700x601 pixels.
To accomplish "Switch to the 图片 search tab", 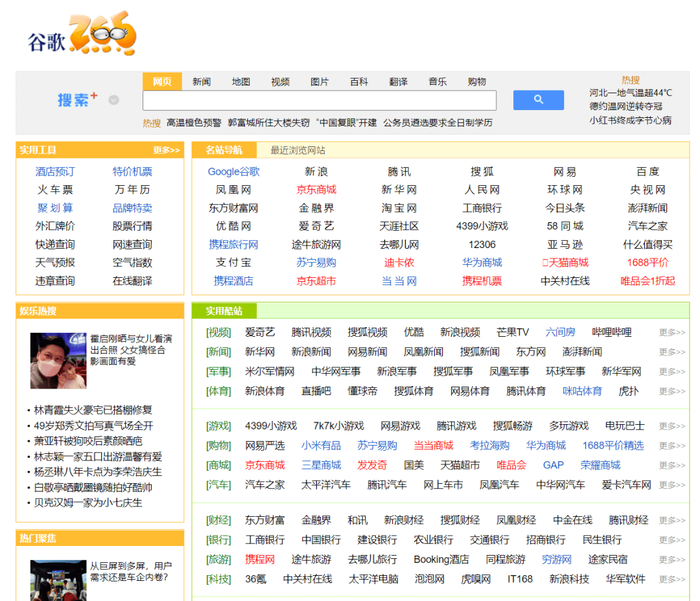I will (320, 81).
